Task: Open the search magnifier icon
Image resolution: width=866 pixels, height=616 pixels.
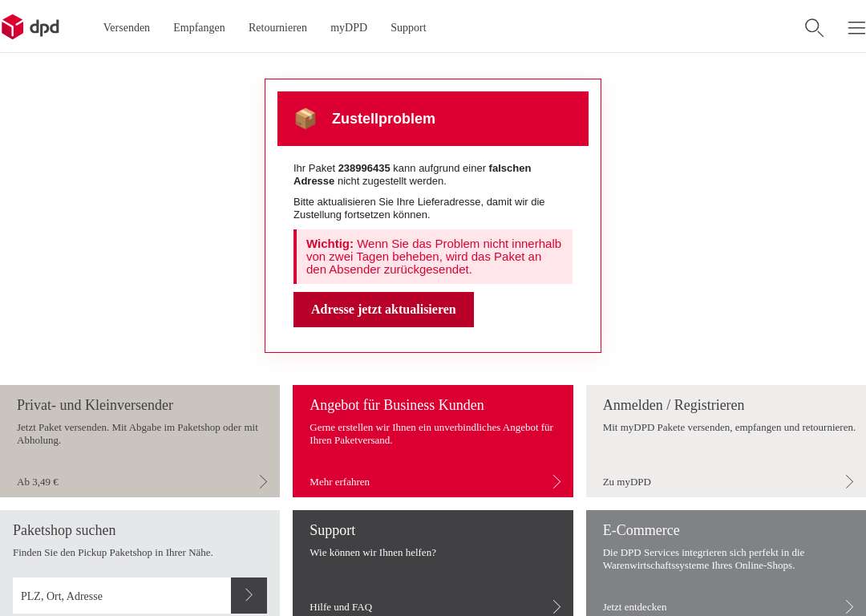Action: tap(814, 27)
